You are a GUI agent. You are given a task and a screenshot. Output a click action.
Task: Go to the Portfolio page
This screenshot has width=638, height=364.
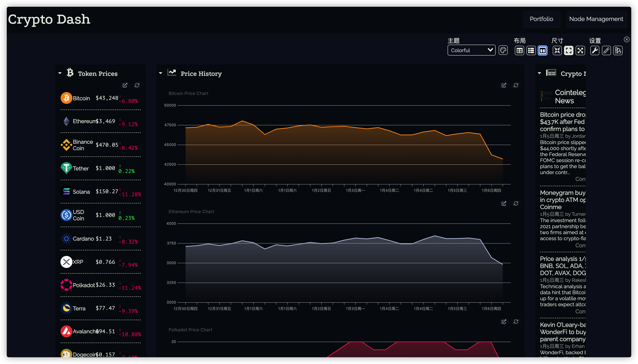click(x=541, y=19)
